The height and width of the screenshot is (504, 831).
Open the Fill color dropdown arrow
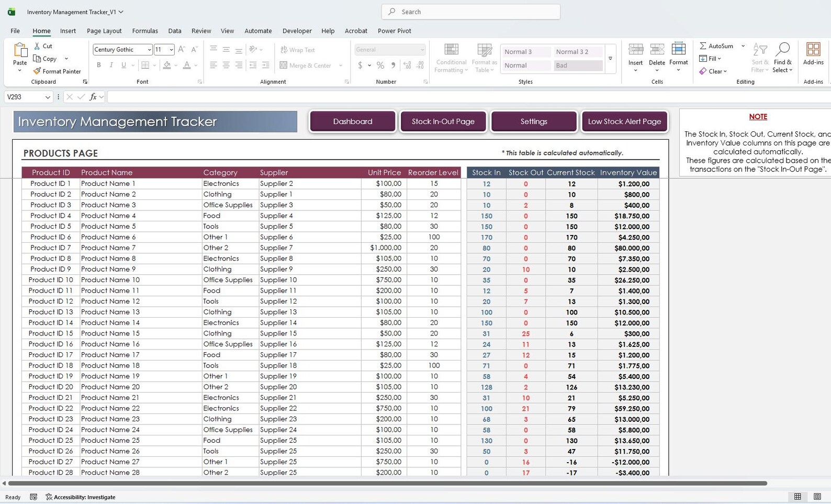click(x=175, y=65)
